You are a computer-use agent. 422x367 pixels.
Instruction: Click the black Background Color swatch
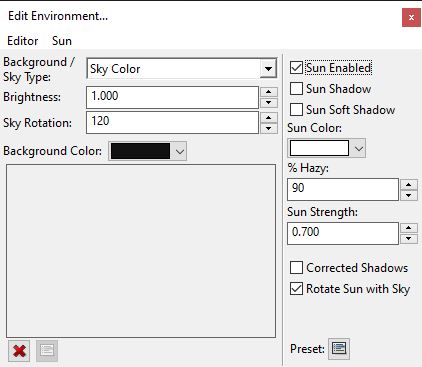(x=140, y=151)
